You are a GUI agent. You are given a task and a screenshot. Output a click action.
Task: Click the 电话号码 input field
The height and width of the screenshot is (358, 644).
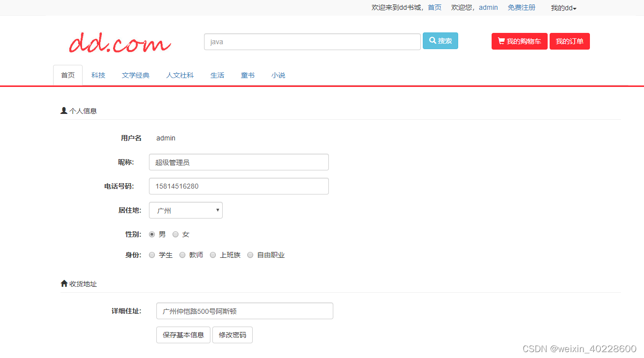239,186
